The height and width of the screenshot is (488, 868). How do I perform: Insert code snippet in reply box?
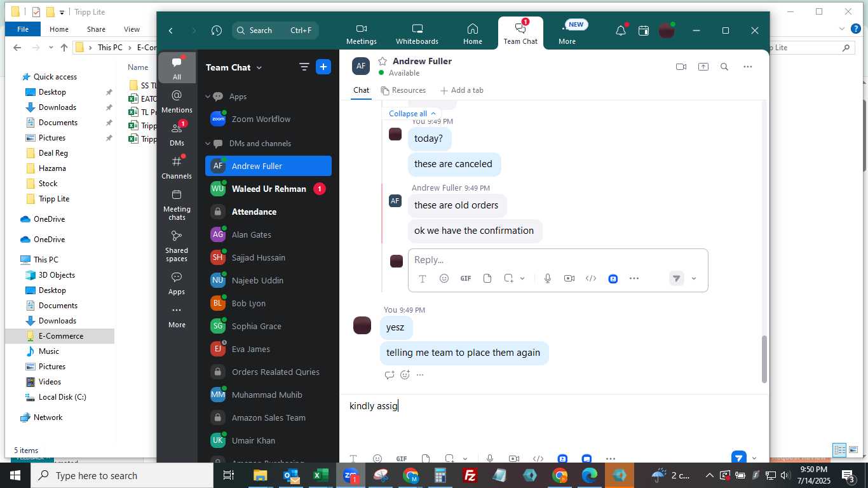point(591,278)
